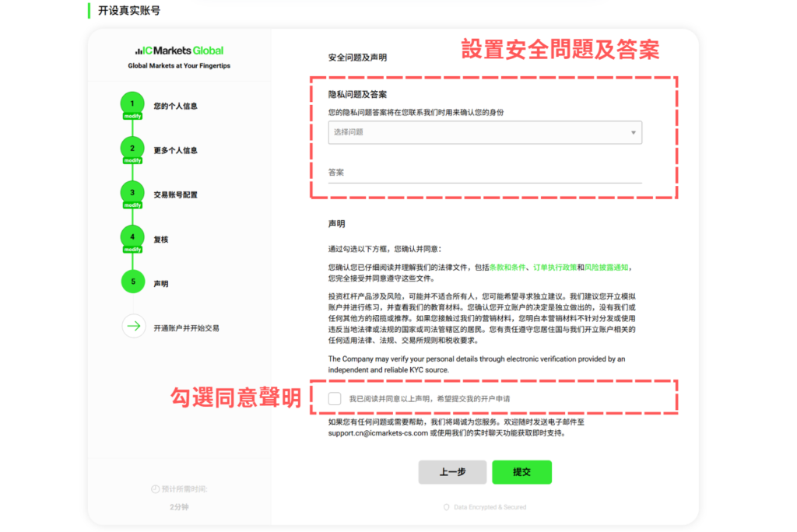Click the dropdown arrow in 选择问题 field
The height and width of the screenshot is (532, 797).
click(x=634, y=132)
